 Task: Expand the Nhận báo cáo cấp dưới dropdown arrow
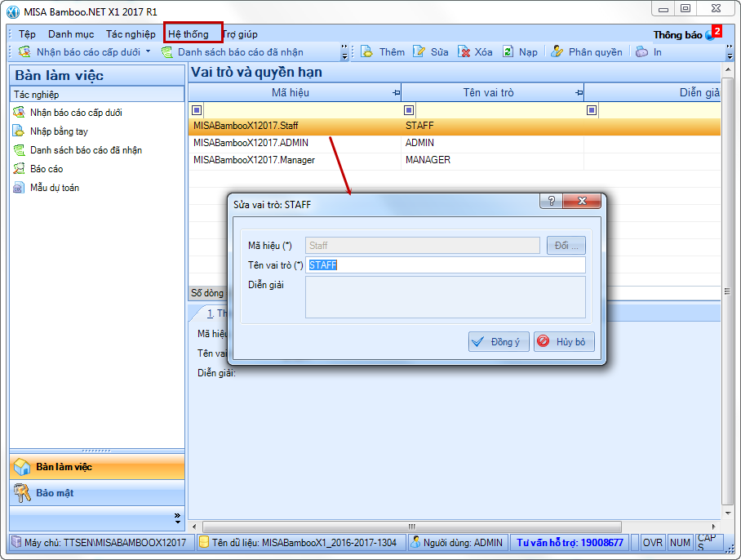pos(148,51)
